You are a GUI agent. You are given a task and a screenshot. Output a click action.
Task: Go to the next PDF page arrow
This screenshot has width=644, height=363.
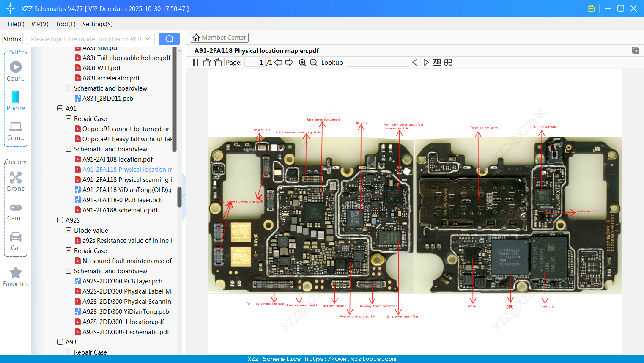[x=289, y=62]
